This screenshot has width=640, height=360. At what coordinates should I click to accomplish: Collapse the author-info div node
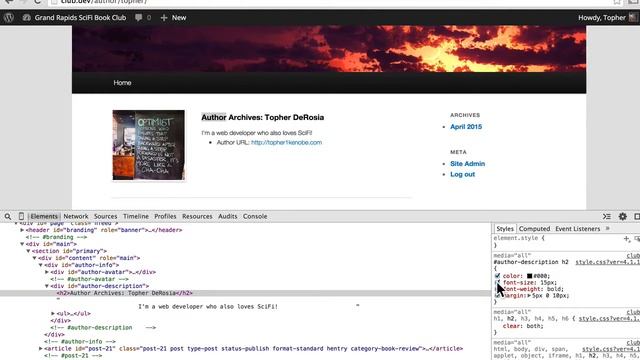pyautogui.click(x=41, y=265)
